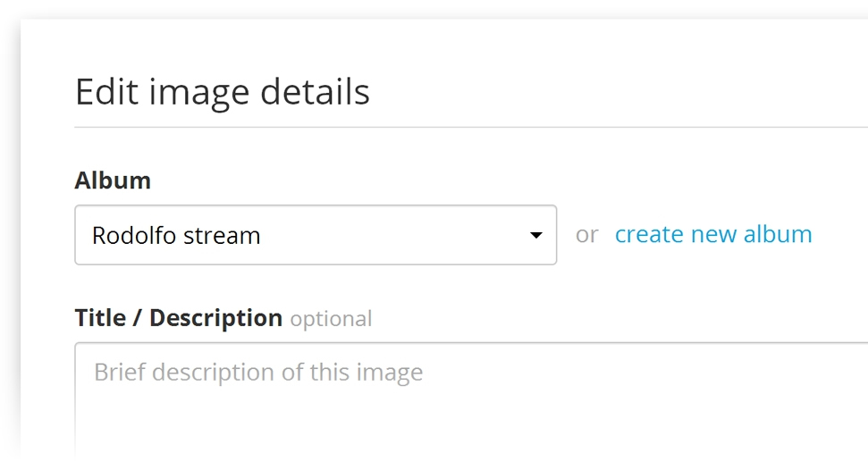Focus the Title / Description text area
This screenshot has width=868, height=461.
[x=471, y=399]
